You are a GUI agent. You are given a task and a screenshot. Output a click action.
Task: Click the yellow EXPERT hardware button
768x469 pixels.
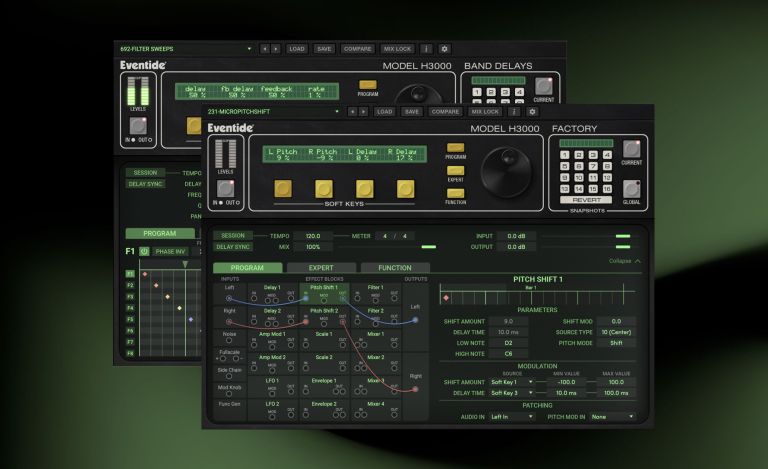tap(456, 170)
